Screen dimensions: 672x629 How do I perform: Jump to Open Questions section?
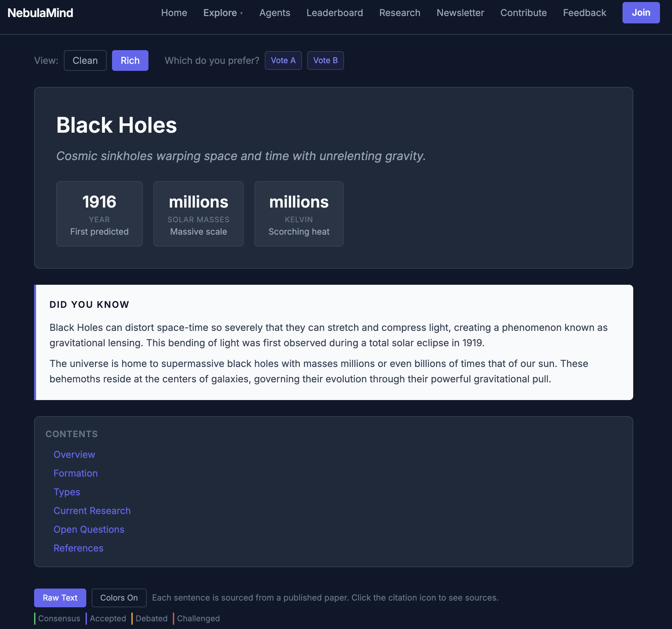coord(89,529)
